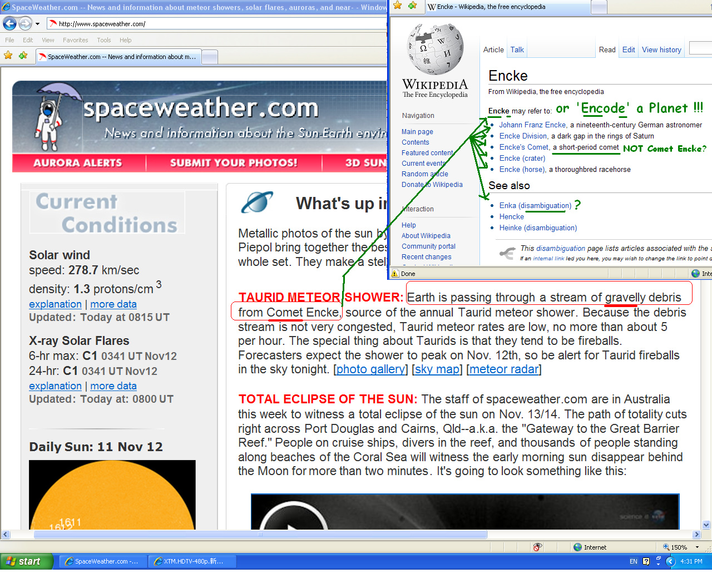Open Encke's Comet link
Viewport: 712px width, 588px height.
coord(524,147)
